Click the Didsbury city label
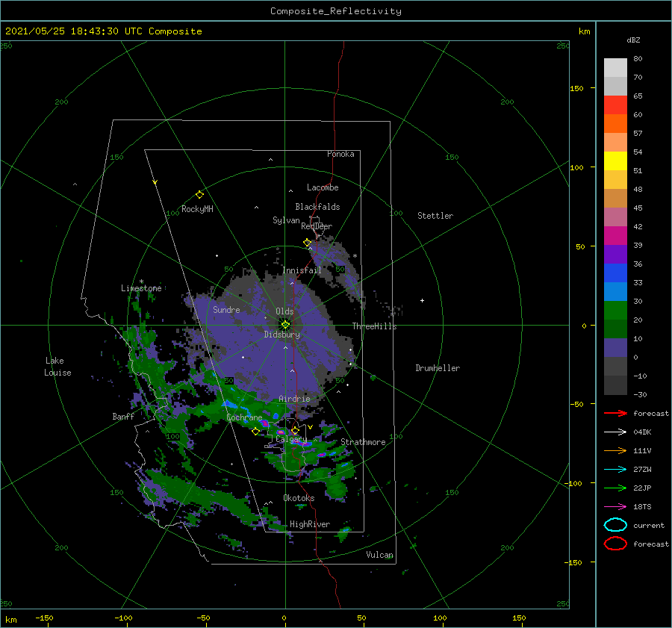Screen dimensions: 672x628 coord(281,335)
